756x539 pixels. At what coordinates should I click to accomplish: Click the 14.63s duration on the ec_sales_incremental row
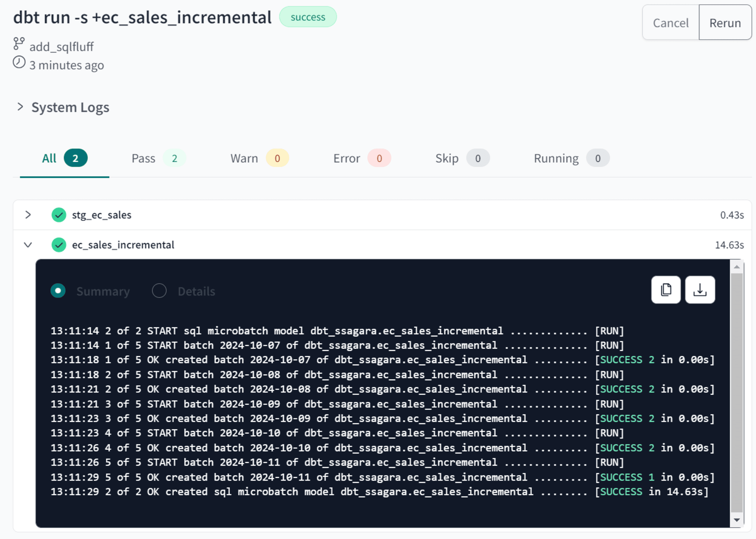coord(729,245)
